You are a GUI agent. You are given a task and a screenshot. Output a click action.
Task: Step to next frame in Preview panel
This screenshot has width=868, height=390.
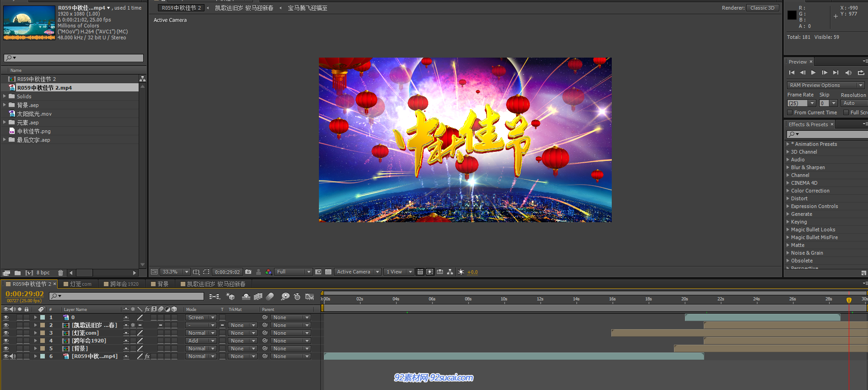[825, 73]
